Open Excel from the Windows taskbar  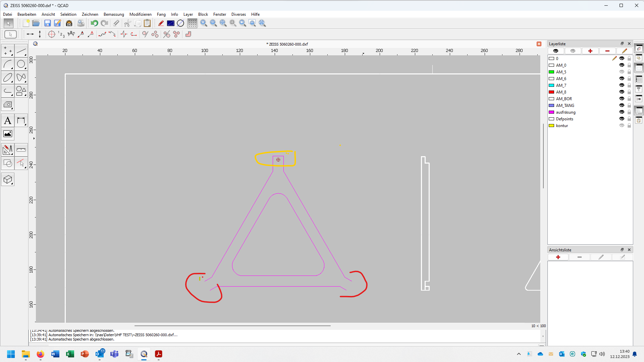coord(70,354)
